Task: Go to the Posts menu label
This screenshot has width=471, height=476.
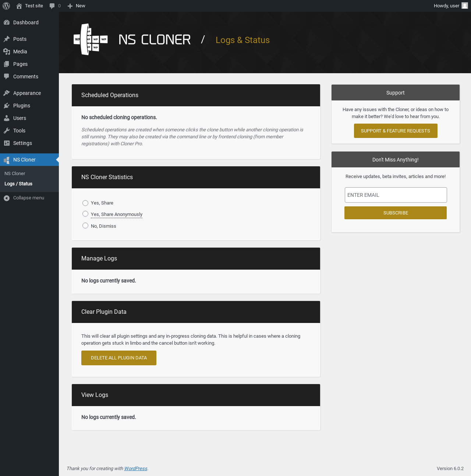Action: [20, 39]
